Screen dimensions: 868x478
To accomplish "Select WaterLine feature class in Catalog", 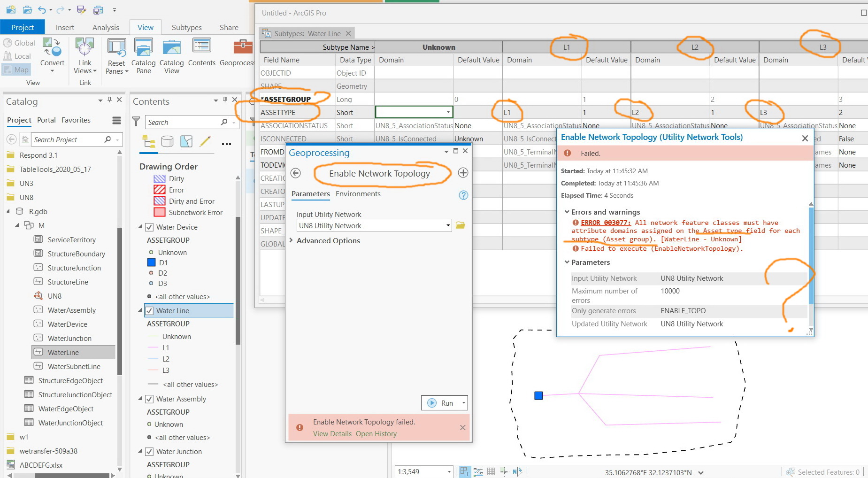I will click(73, 353).
